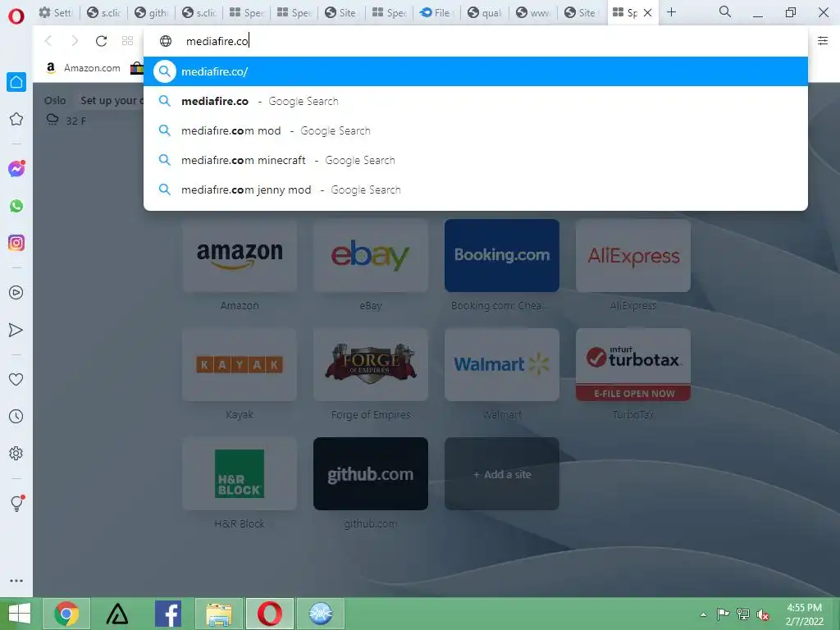Viewport: 840px width, 630px height.
Task: Select the mediafire.co/ top suggestion
Action: pyautogui.click(x=476, y=71)
